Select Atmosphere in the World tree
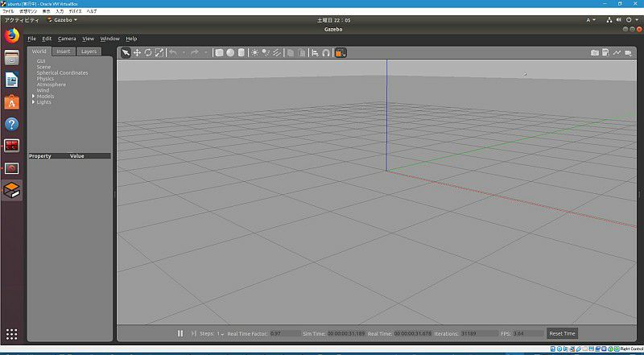The height and width of the screenshot is (355, 644). tap(51, 85)
